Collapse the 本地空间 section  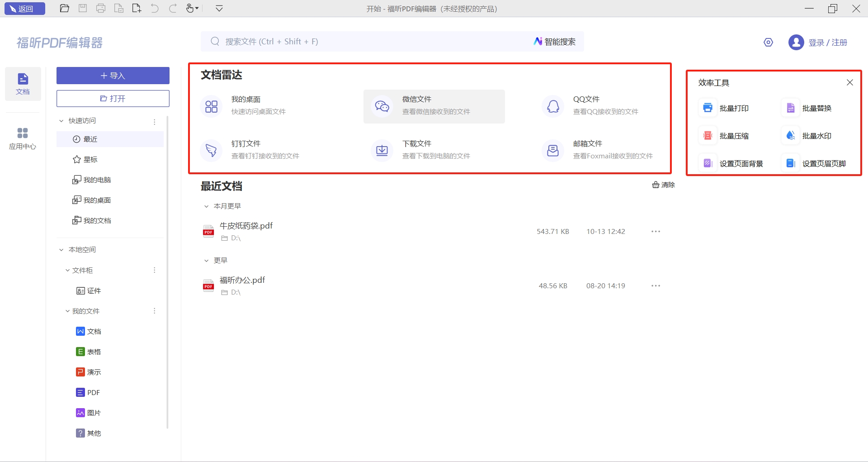tap(61, 250)
